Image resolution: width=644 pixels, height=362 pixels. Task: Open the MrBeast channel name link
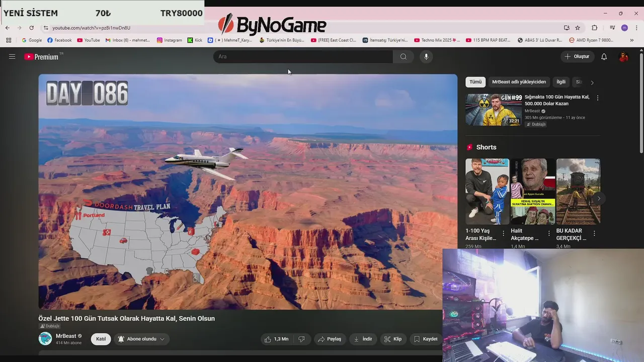click(x=66, y=336)
